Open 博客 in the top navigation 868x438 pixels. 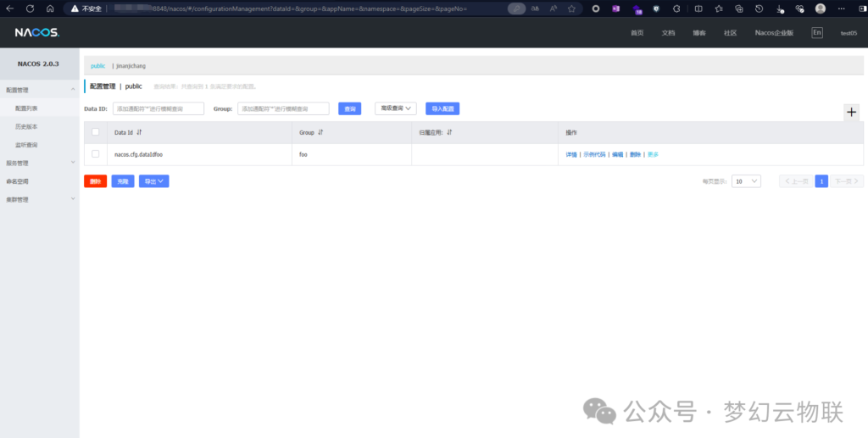click(x=699, y=33)
